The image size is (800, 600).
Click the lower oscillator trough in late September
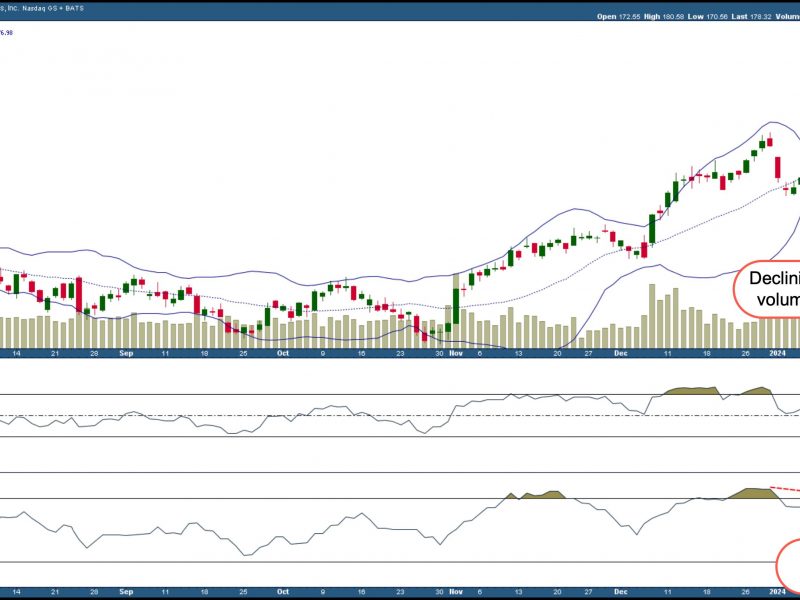[246, 555]
